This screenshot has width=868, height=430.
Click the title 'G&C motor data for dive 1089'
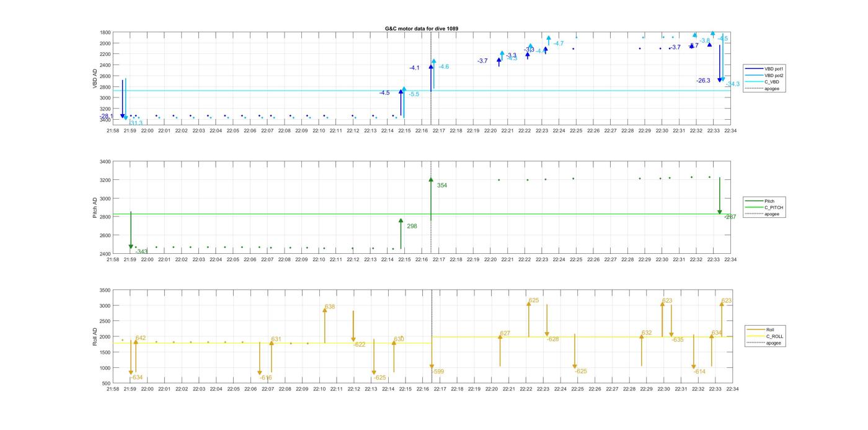point(422,29)
